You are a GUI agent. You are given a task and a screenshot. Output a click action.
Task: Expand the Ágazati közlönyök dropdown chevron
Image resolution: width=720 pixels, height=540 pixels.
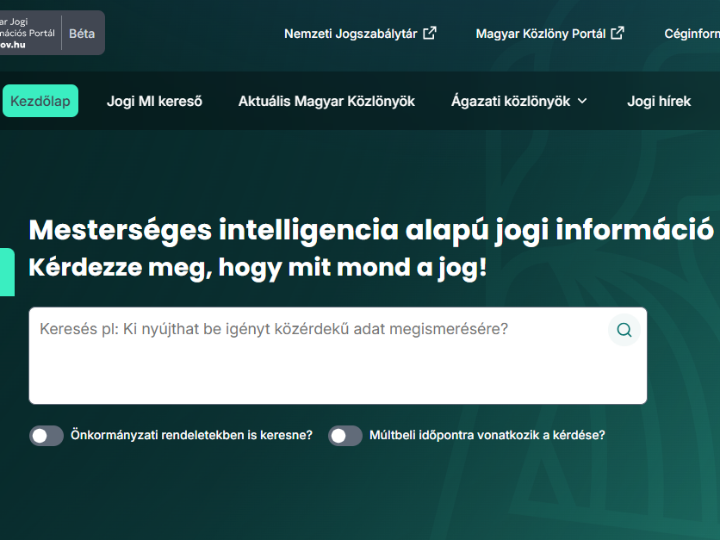pos(582,101)
